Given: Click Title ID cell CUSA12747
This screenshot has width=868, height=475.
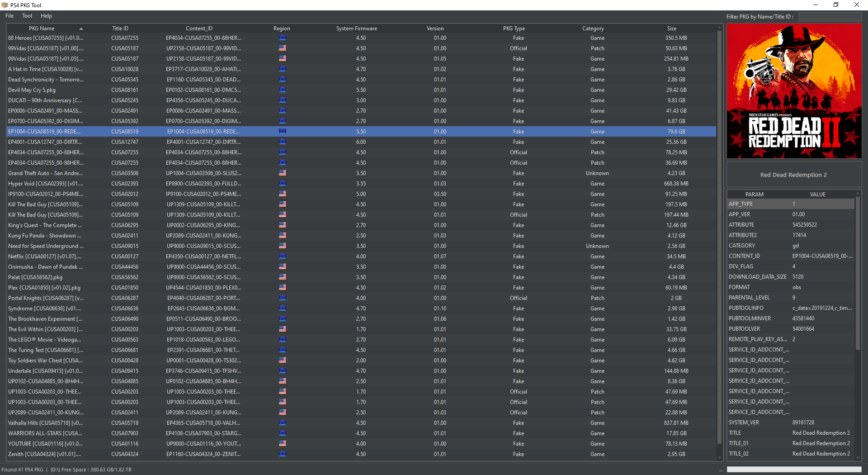Looking at the screenshot, I should click(x=125, y=142).
